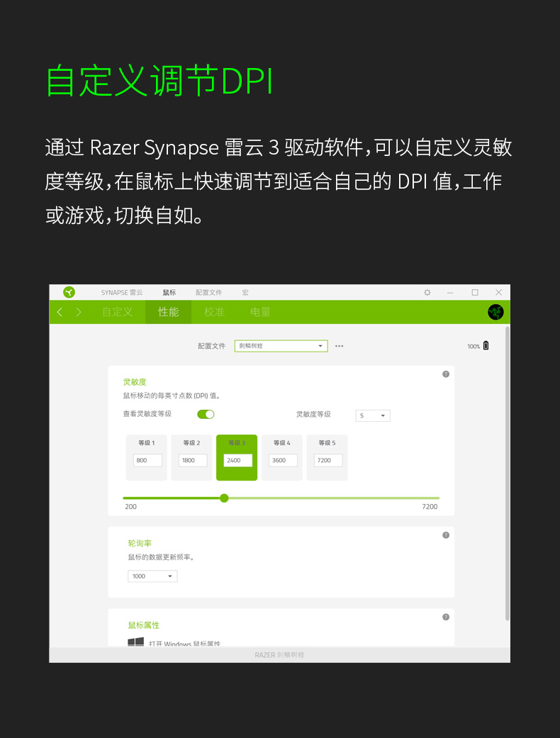Open the Windows 鼠标属性 link
Image resolution: width=560 pixels, height=738 pixels.
pos(184,643)
